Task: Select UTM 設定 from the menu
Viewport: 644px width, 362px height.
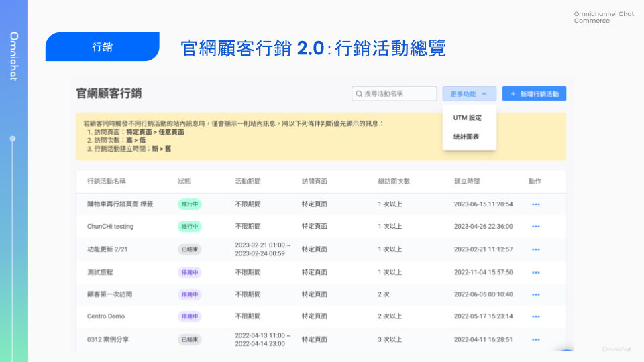Action: pos(469,118)
